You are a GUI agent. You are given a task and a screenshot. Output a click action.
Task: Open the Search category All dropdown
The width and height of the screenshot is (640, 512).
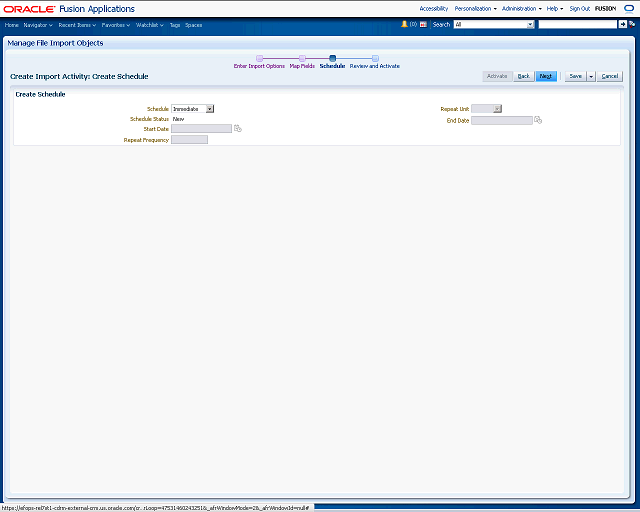point(530,24)
